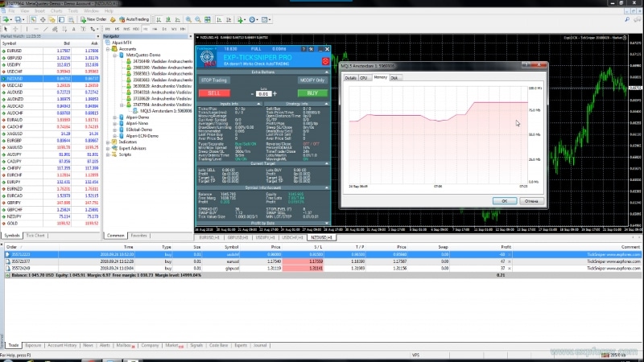This screenshot has width=644, height=362.
Task: Collapse the MetaQuotes-Demo account tree
Action: point(115,54)
